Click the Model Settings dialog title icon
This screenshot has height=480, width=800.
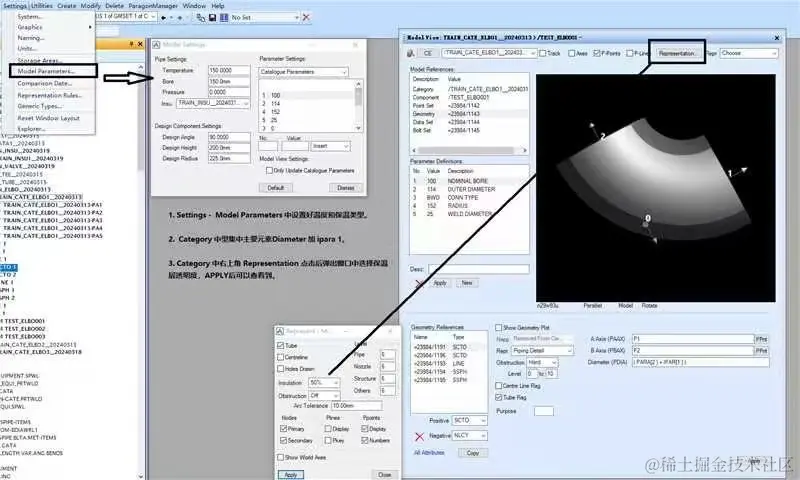click(x=157, y=45)
